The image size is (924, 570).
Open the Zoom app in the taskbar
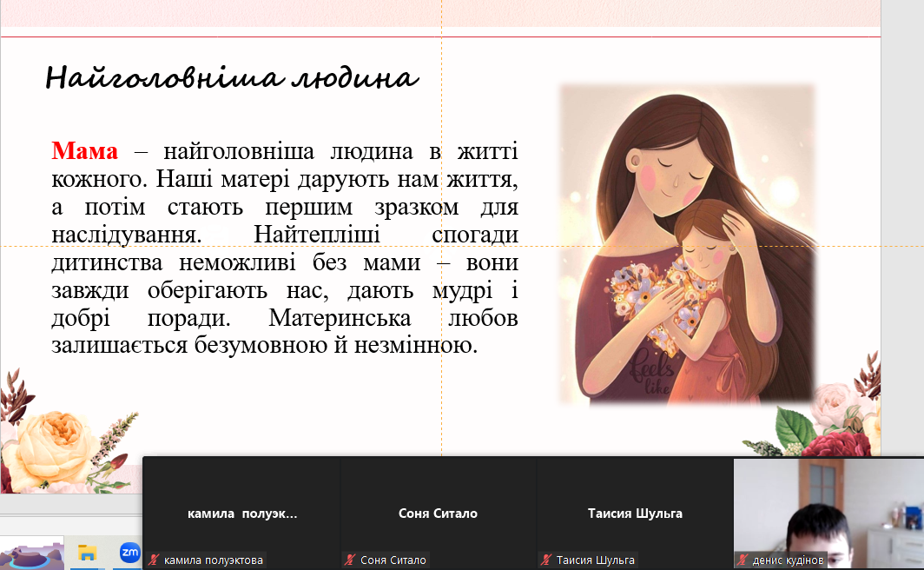click(129, 553)
